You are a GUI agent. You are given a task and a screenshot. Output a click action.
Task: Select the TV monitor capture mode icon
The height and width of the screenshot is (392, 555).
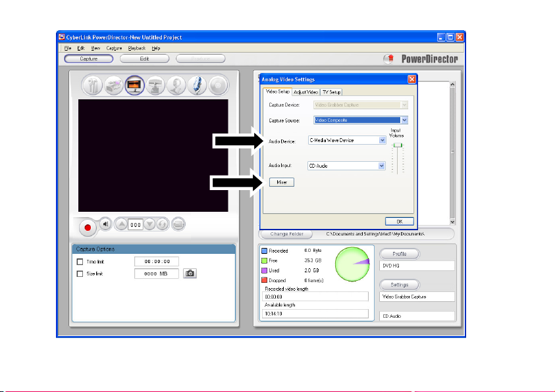pos(134,86)
